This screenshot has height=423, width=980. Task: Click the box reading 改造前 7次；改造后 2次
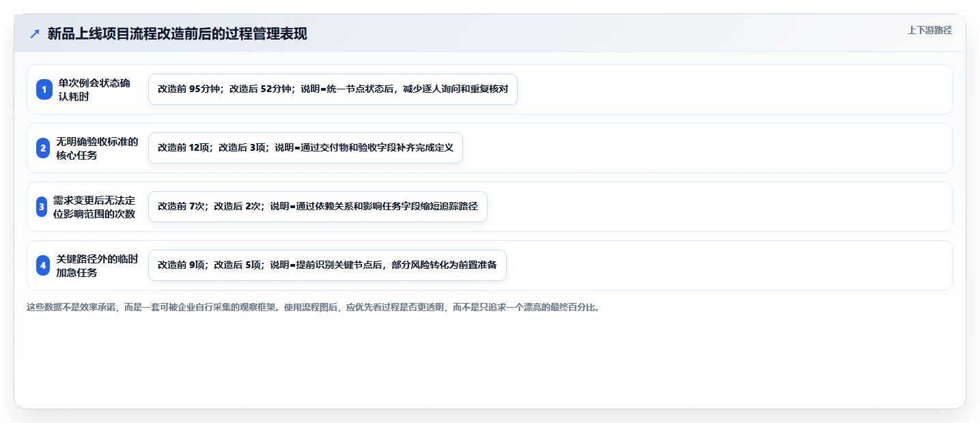[318, 207]
